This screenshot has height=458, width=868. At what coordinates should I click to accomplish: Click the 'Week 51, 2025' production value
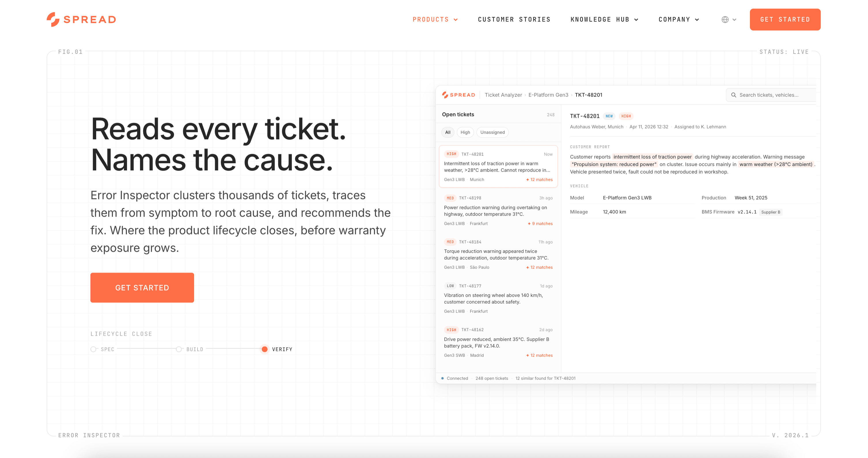(x=751, y=198)
